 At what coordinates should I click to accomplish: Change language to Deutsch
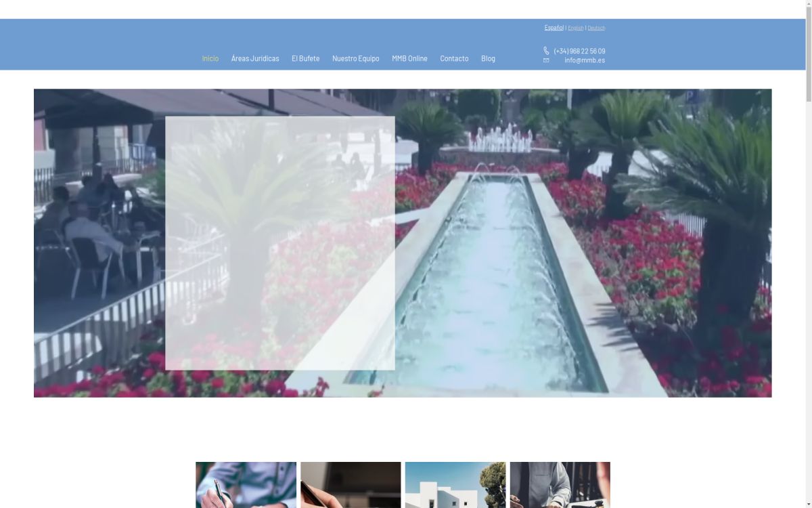[596, 28]
